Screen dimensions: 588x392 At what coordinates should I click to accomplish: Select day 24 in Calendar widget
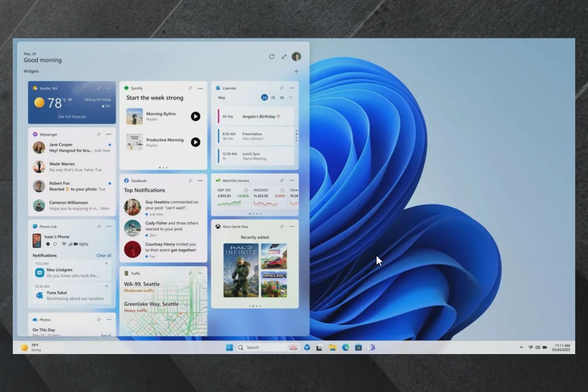264,98
